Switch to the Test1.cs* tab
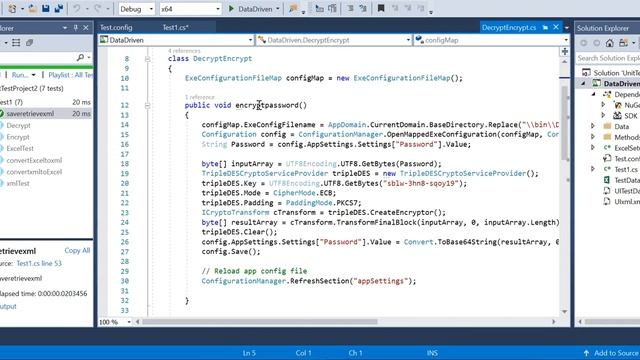Image resolution: width=640 pixels, height=360 pixels. [x=176, y=27]
